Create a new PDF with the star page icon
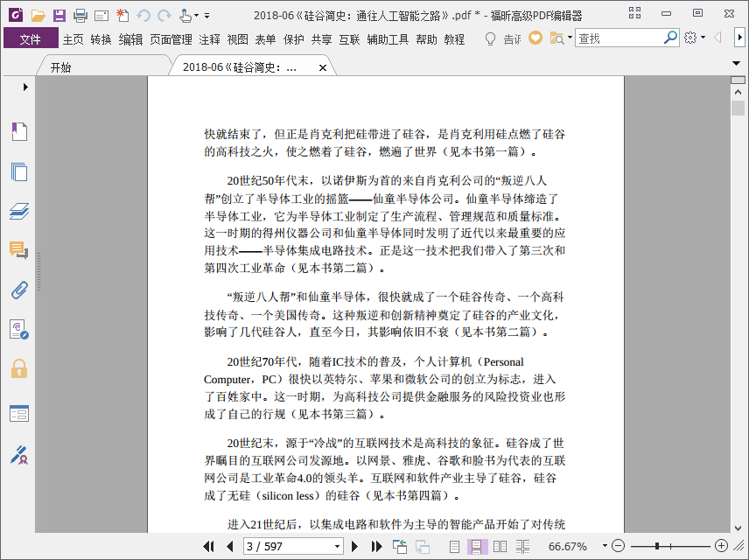749x560 pixels. pos(122,15)
